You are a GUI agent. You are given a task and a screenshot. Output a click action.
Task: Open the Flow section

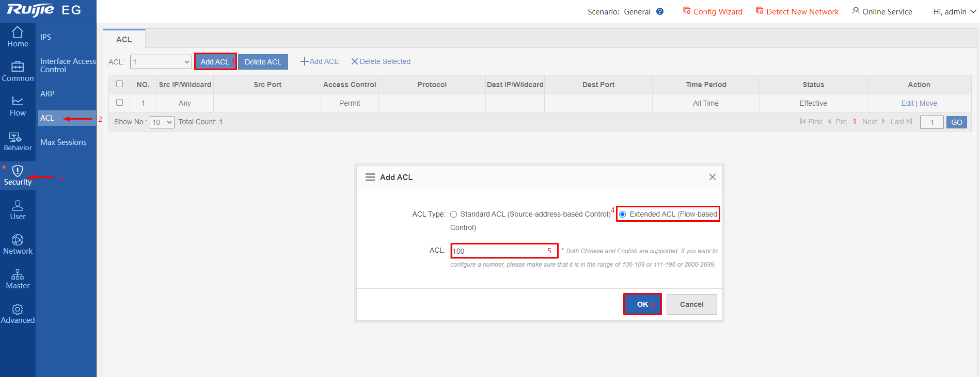pos(18,106)
